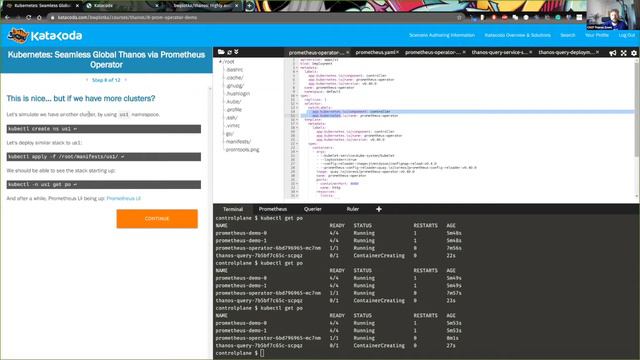Viewport: 640px width, 360px height.
Task: Open .bashrc in file tree
Action: [x=234, y=70]
